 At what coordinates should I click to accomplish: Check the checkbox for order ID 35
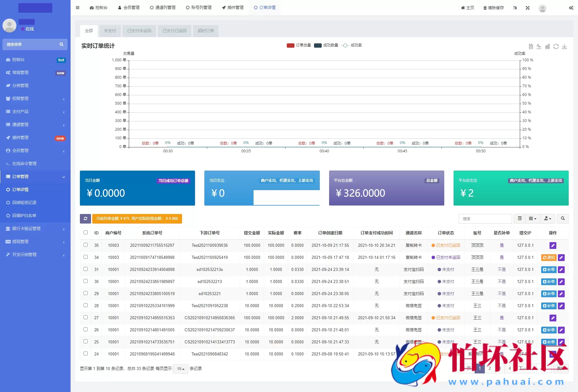tap(85, 245)
